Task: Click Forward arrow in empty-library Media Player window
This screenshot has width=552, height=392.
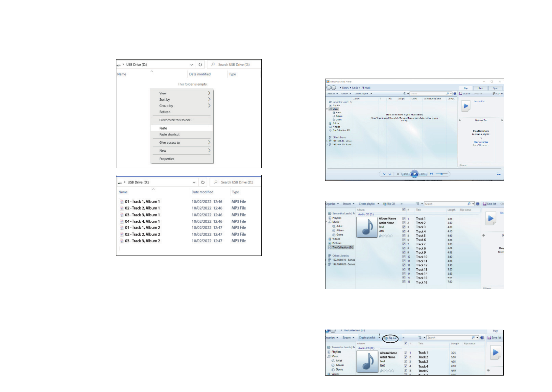Action: tap(334, 88)
